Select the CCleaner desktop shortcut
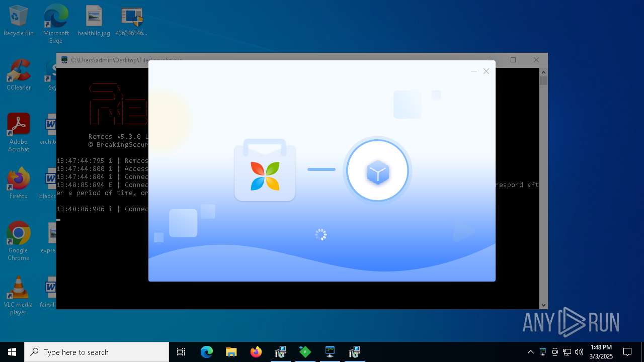The width and height of the screenshot is (644, 362). [x=19, y=75]
